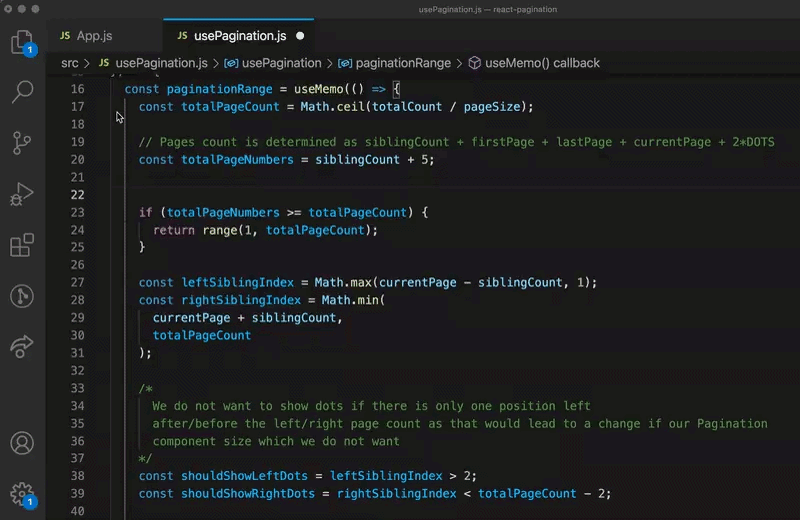Click line number 16 in gutter

click(78, 89)
